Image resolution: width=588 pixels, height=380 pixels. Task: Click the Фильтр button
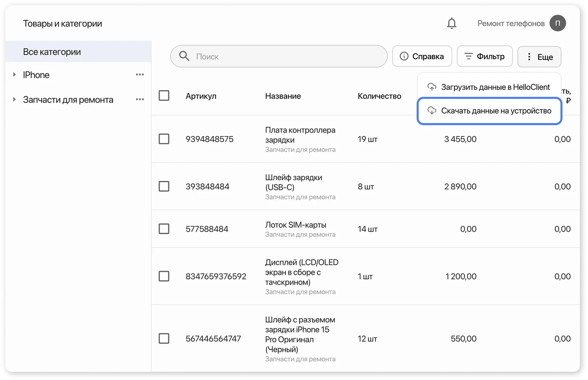click(x=485, y=56)
